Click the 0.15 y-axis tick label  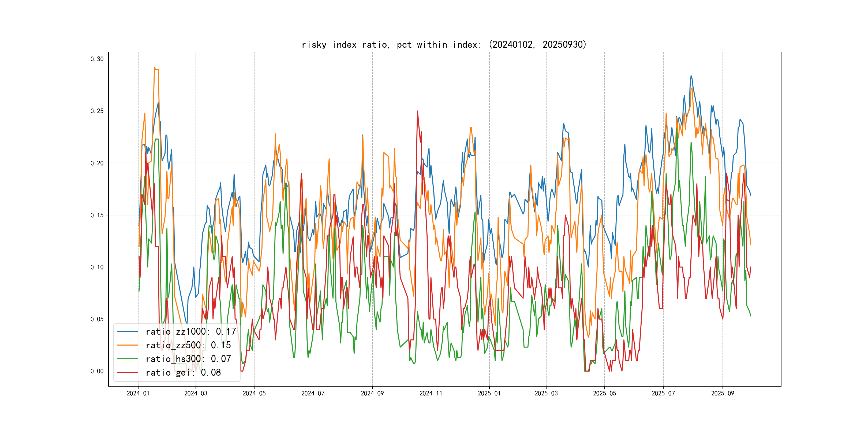coord(97,215)
